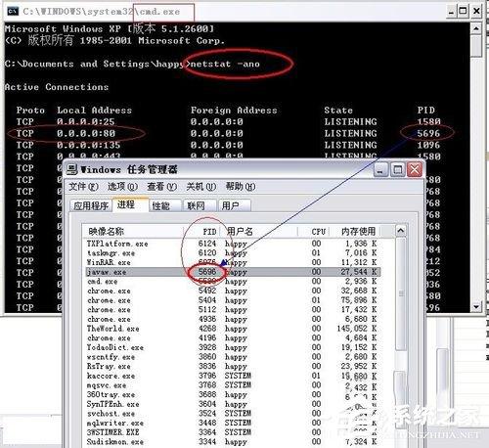Click the process list scroll-up arrow
The image size is (489, 448).
tap(401, 231)
